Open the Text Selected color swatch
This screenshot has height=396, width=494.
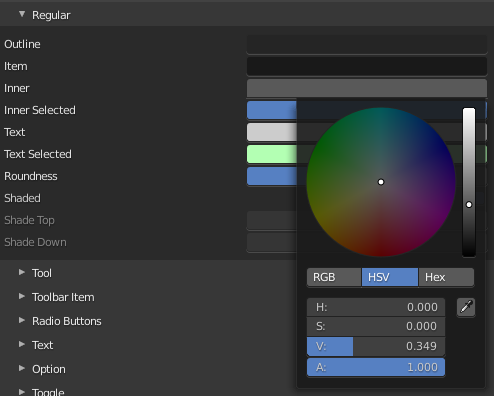[x=272, y=154]
